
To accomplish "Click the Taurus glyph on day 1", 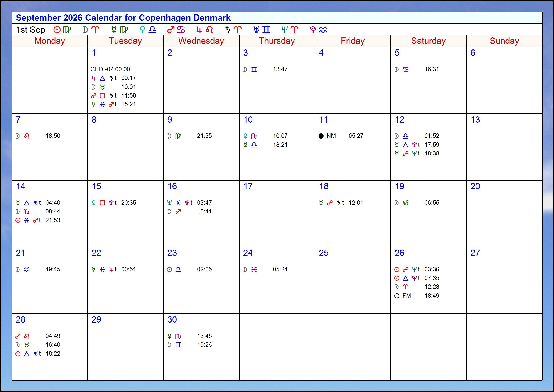I will point(102,87).
